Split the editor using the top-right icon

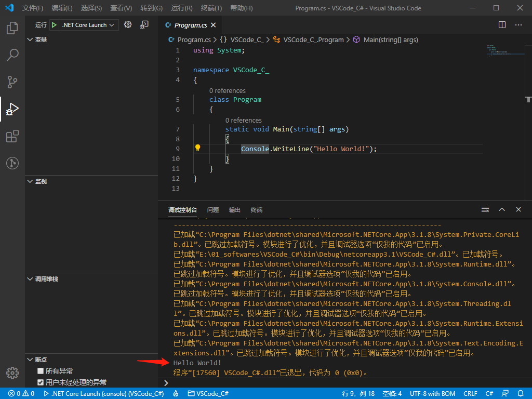[501, 24]
